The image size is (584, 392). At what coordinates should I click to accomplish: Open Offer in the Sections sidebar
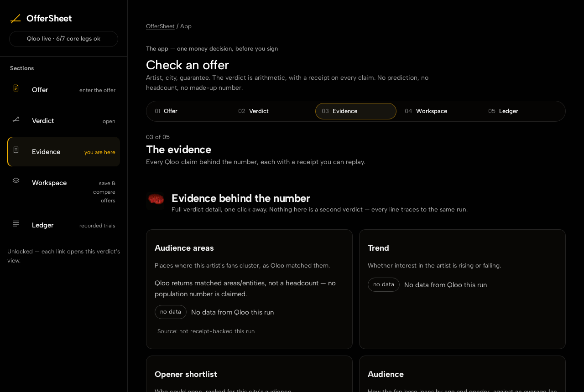pos(63,90)
